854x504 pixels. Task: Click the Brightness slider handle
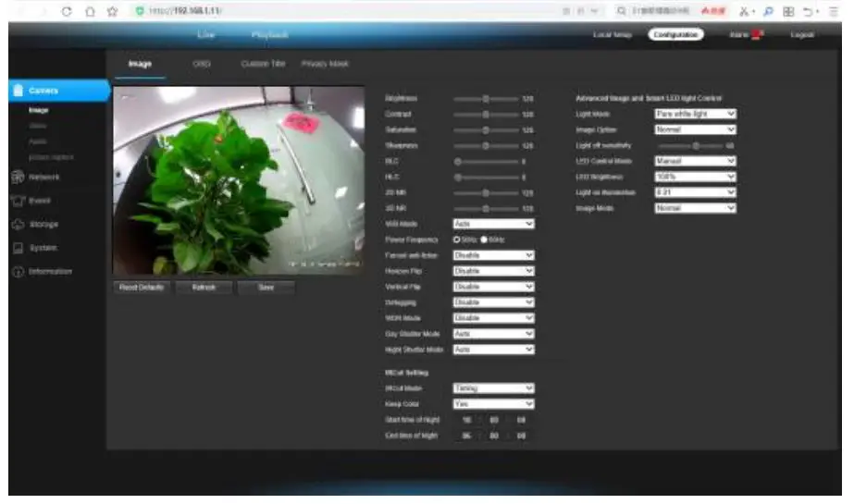point(485,99)
